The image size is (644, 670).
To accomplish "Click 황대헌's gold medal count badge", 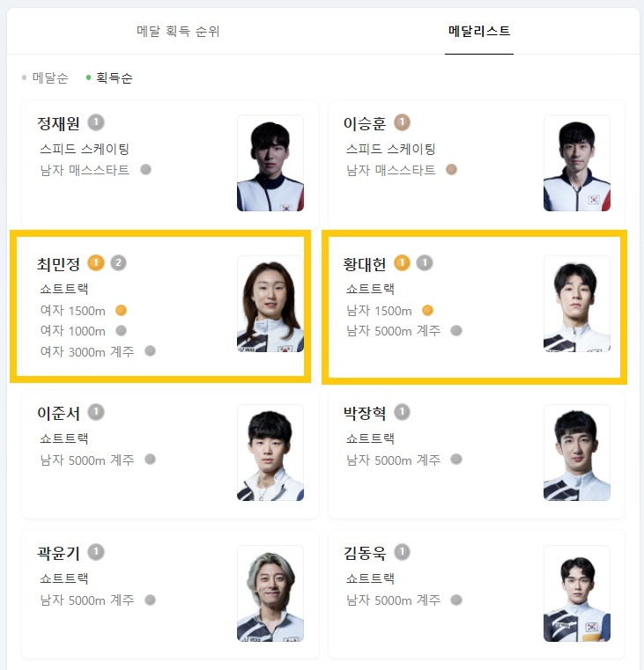I will (402, 262).
